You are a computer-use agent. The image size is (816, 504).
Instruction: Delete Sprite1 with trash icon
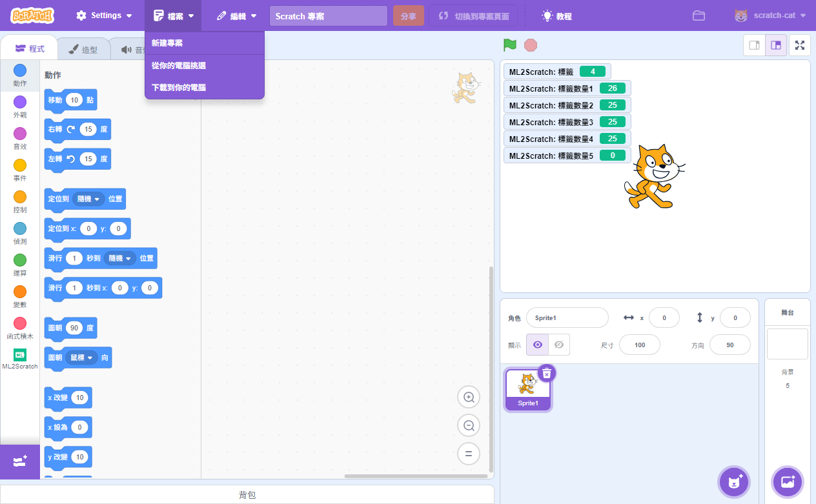point(547,373)
